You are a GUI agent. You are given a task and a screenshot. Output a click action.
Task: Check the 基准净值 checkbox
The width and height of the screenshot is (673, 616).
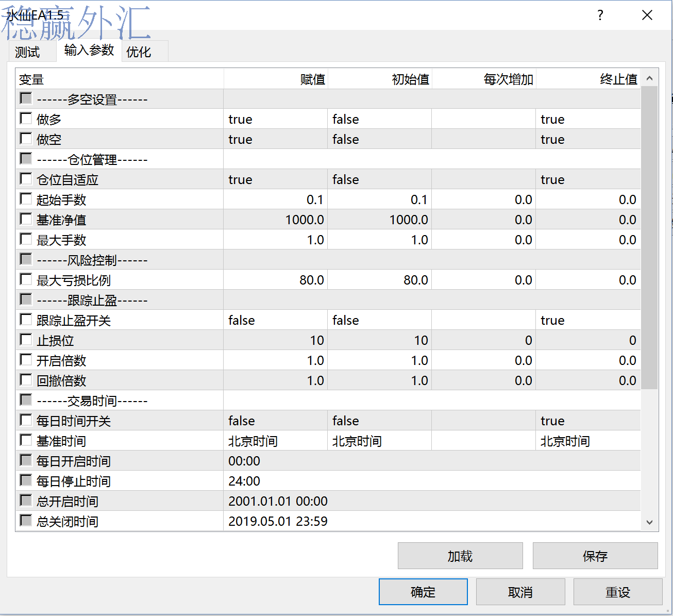pyautogui.click(x=26, y=219)
